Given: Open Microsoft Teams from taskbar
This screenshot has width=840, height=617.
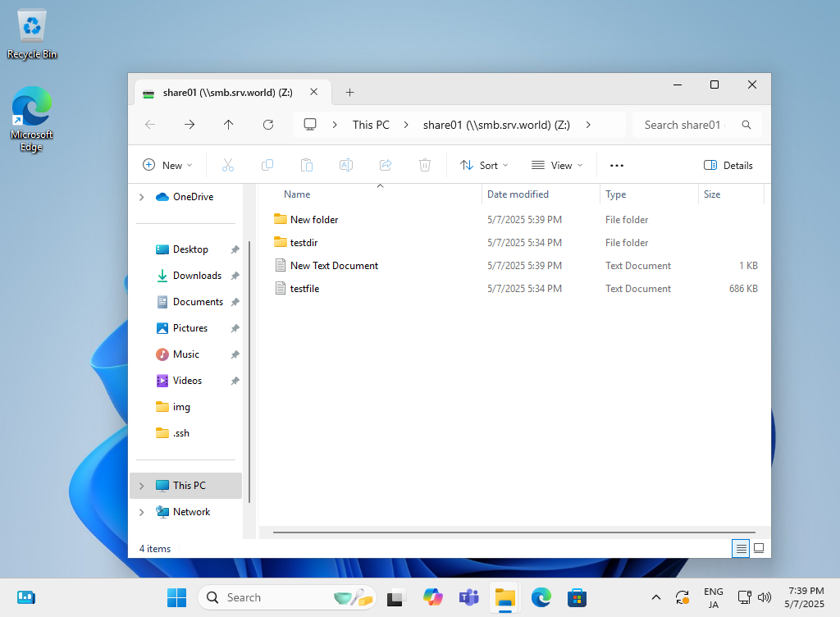Looking at the screenshot, I should (x=468, y=597).
